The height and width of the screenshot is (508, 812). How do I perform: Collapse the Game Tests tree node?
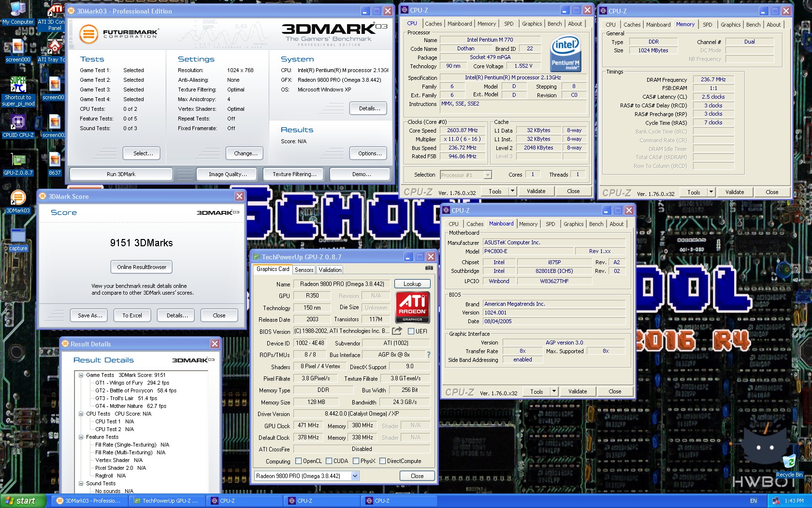point(81,375)
